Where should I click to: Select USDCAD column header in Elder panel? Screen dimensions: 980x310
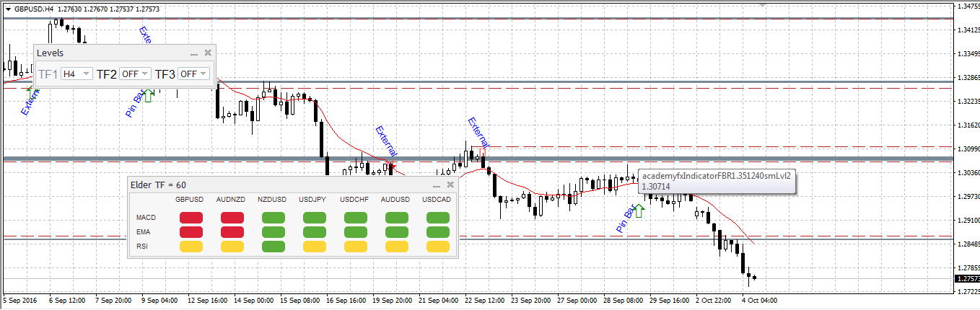coord(437,199)
